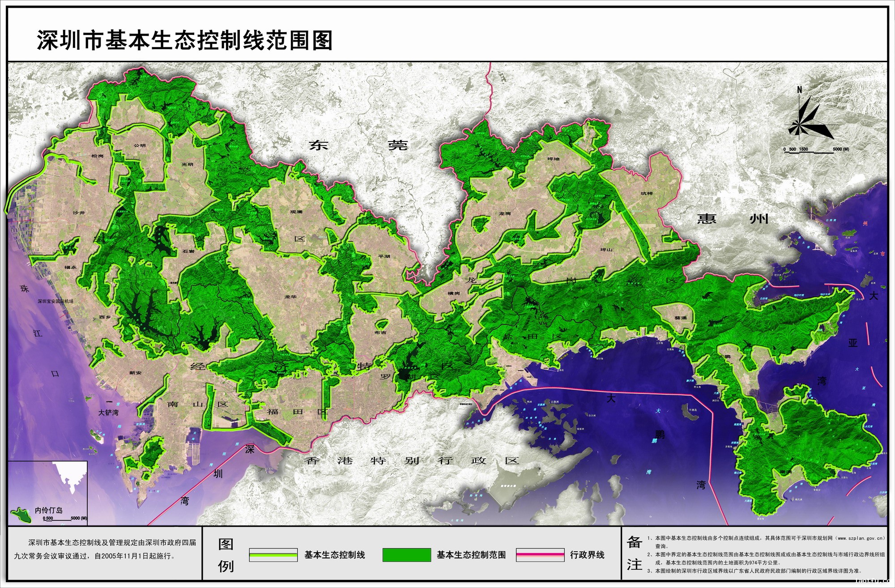Click the 内伶仃岛 island shape in the inset

click(x=21, y=515)
